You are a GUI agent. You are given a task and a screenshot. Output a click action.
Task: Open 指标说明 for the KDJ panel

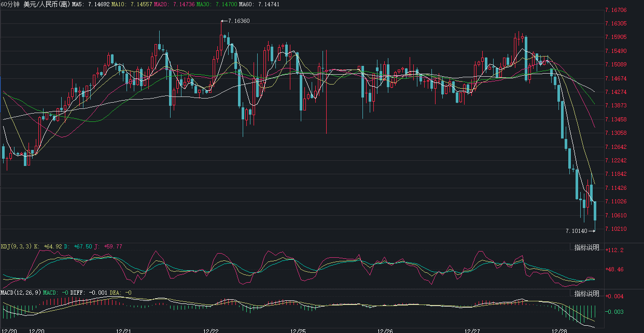coord(586,247)
